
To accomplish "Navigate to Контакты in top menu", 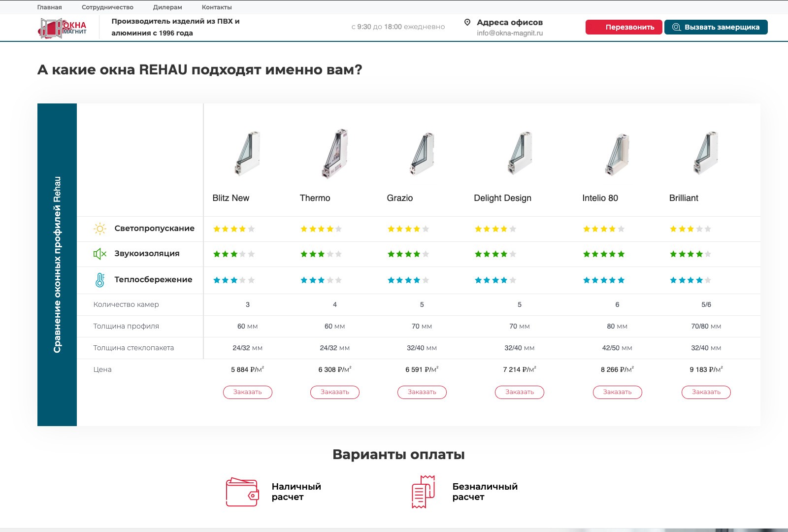I will point(217,7).
